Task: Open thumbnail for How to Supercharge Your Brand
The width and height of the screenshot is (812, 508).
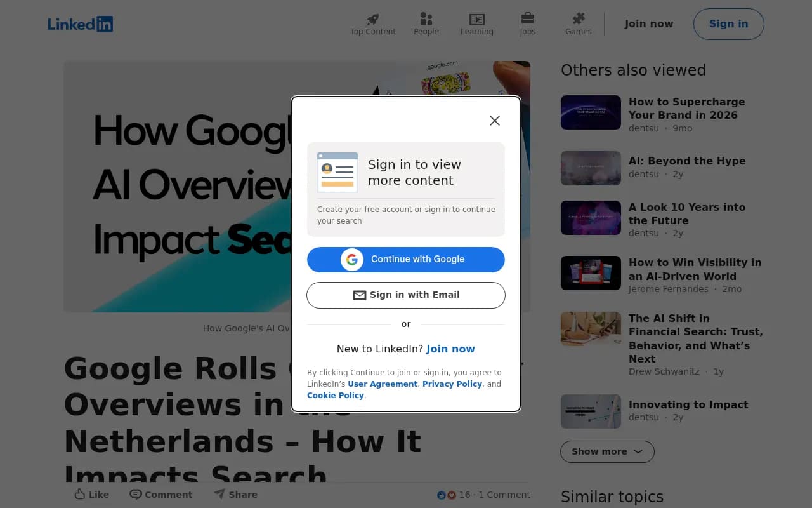Action: click(591, 112)
